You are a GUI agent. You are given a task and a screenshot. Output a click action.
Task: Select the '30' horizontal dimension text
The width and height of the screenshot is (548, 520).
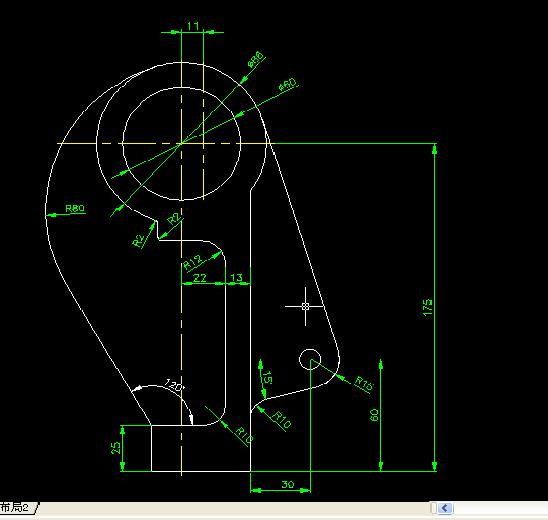tap(288, 484)
